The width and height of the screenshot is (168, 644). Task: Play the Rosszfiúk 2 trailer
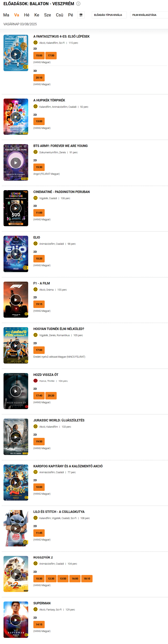pos(16,574)
